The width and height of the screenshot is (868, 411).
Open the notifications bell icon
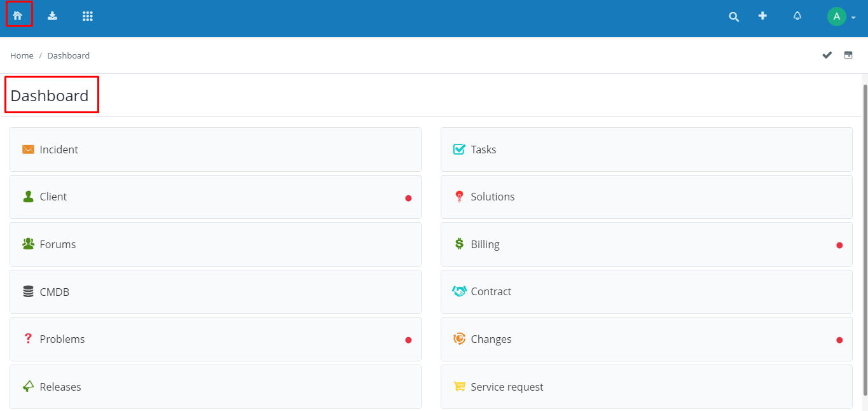click(x=797, y=16)
